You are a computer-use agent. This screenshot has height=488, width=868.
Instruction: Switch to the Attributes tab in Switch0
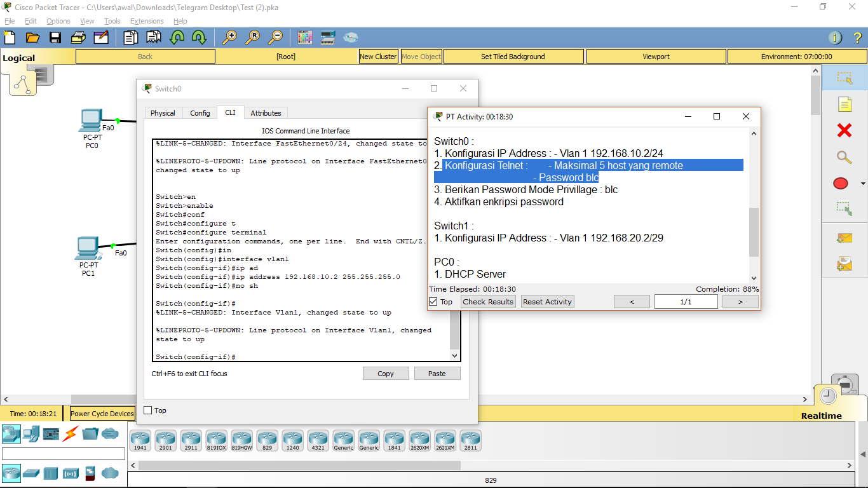click(266, 113)
